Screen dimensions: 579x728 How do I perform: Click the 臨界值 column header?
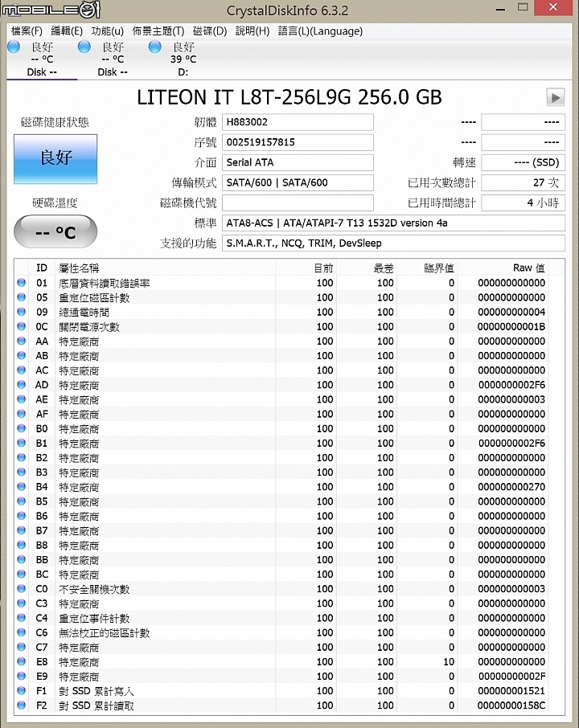[x=426, y=268]
